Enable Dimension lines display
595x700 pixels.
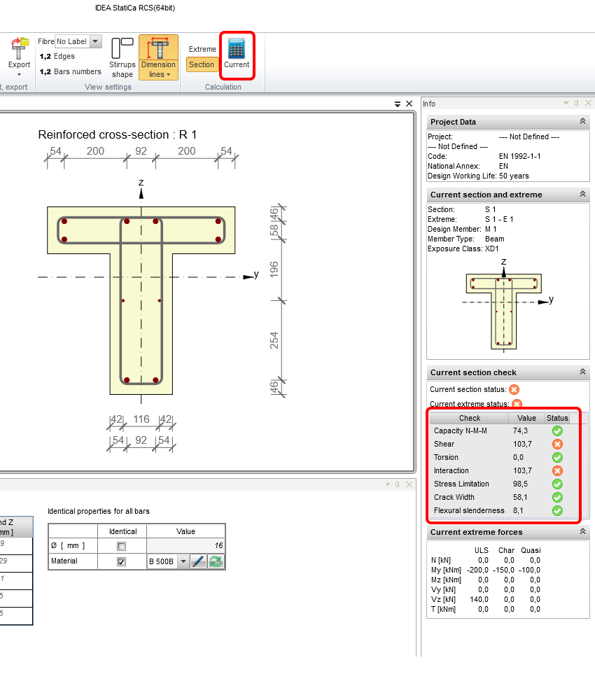[x=158, y=55]
